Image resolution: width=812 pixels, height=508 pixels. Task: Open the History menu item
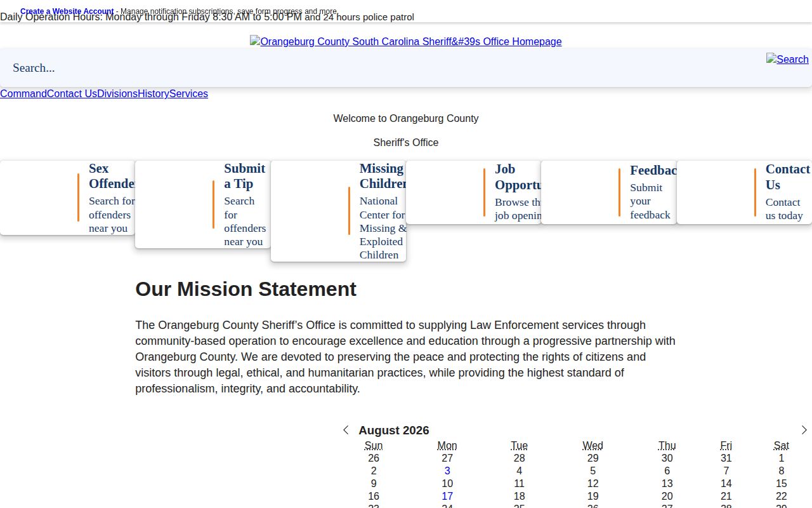[154, 93]
